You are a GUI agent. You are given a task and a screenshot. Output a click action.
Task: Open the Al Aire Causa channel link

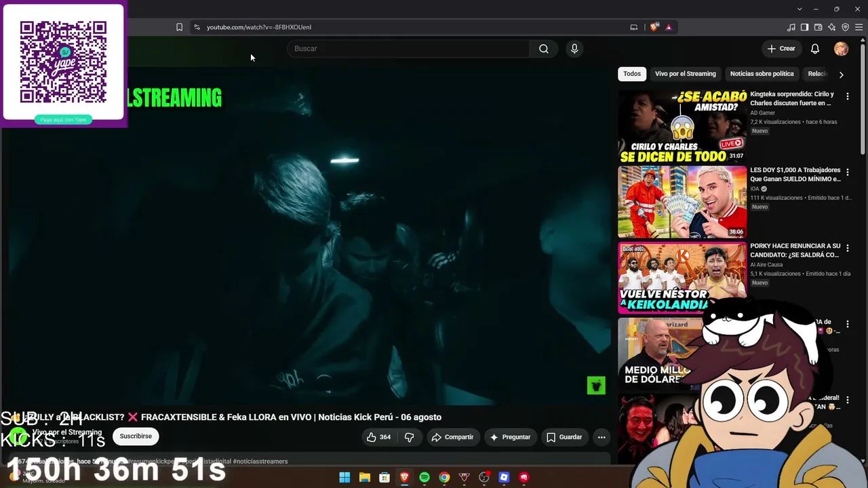[x=766, y=265]
